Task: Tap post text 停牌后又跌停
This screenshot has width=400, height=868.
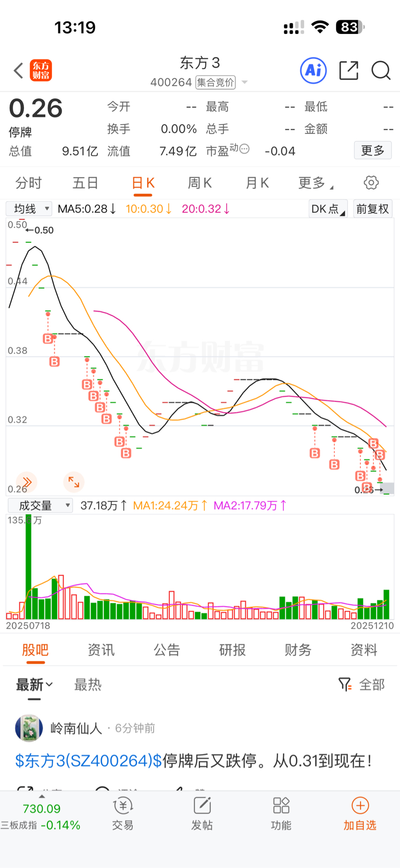Action: [x=210, y=761]
